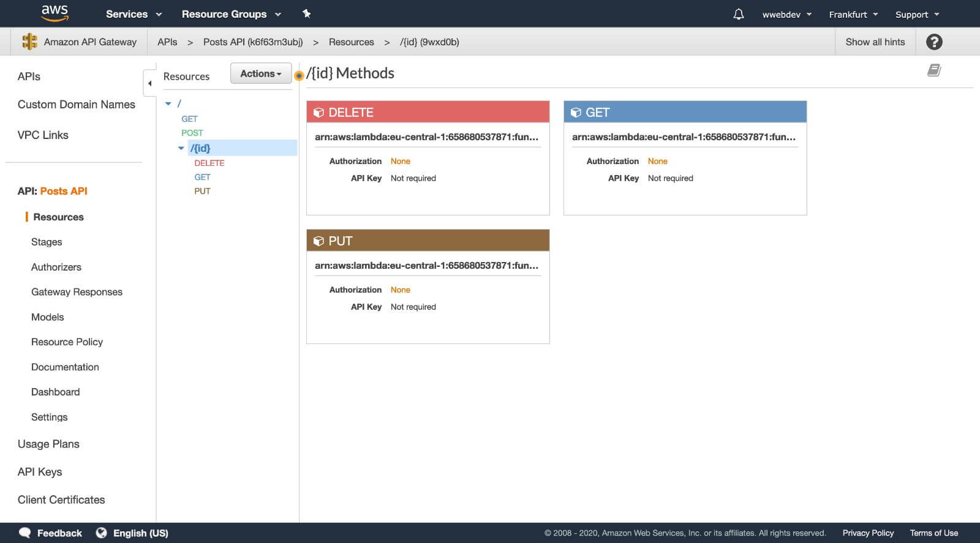This screenshot has width=980, height=543.
Task: Click the DELETE method cube icon
Action: click(x=318, y=113)
